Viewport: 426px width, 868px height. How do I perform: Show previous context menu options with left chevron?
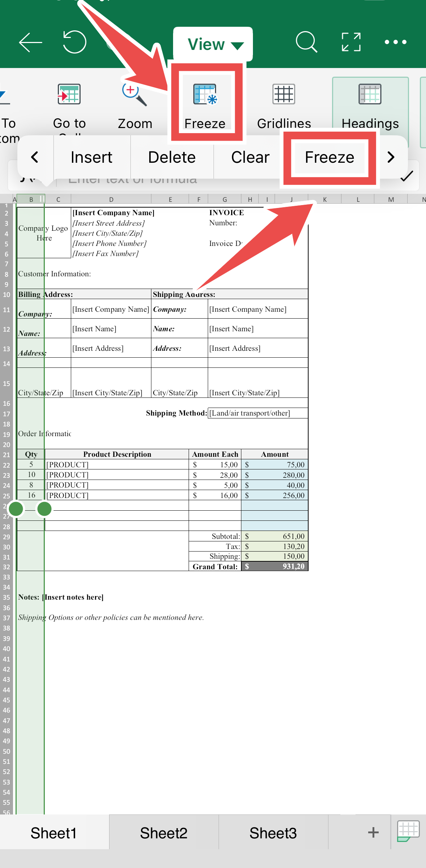(35, 157)
